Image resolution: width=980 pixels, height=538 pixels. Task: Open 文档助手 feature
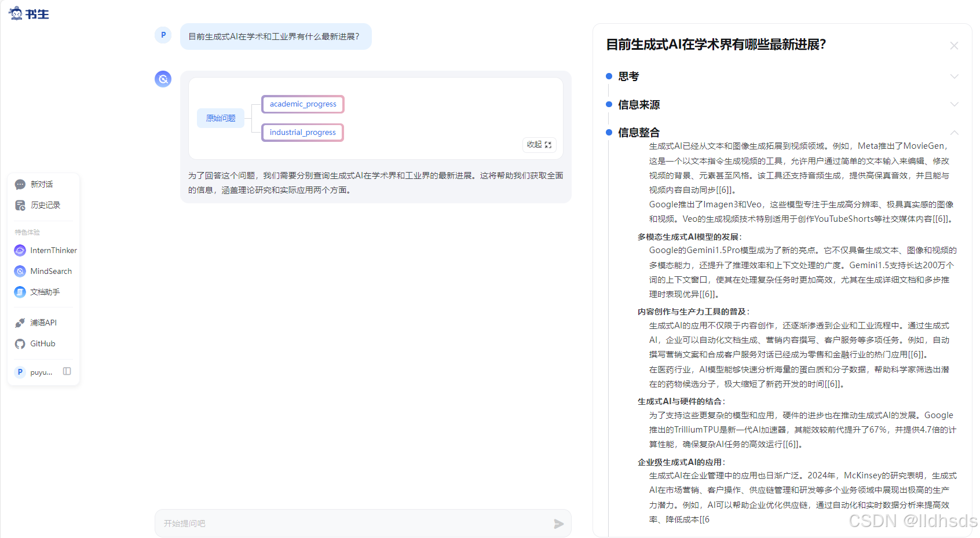(x=44, y=292)
